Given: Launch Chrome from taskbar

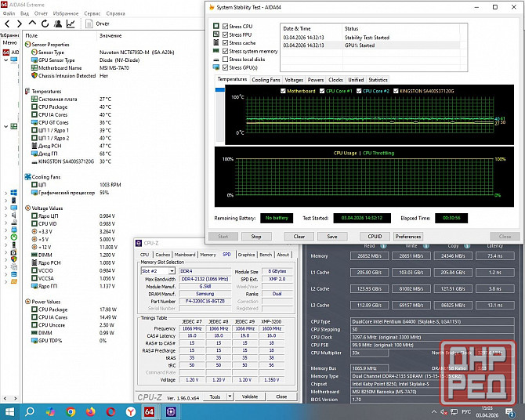Looking at the screenshot, I should coord(71,411).
